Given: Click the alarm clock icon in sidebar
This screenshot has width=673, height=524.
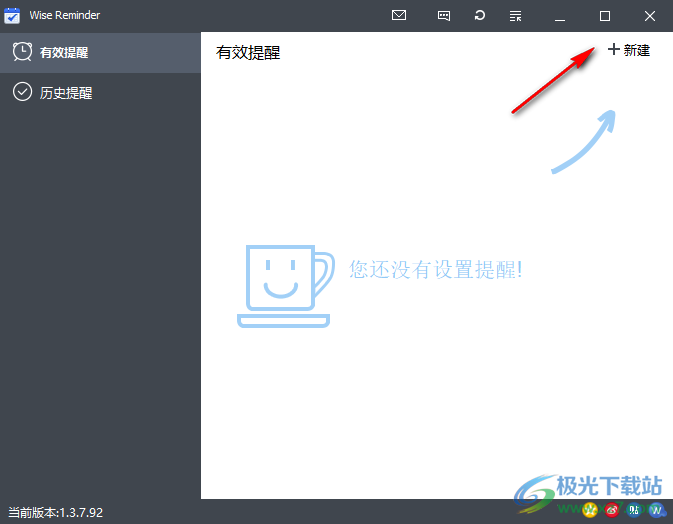Looking at the screenshot, I should [x=22, y=52].
